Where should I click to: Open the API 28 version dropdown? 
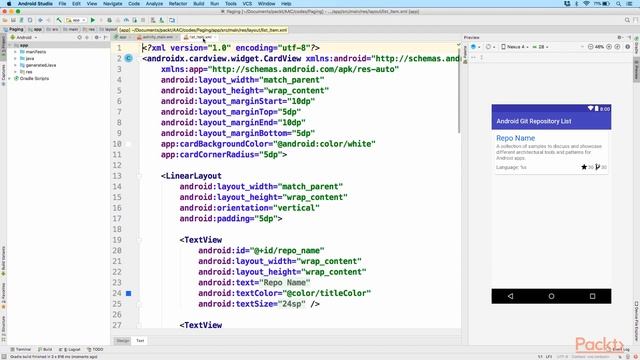pos(540,47)
